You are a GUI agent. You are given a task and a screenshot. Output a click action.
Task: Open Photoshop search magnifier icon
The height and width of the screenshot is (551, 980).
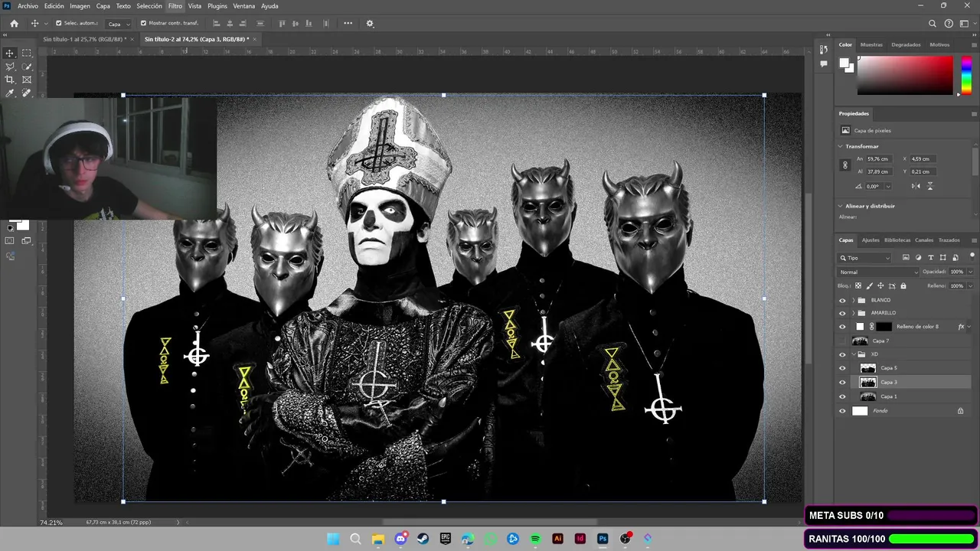pos(933,24)
